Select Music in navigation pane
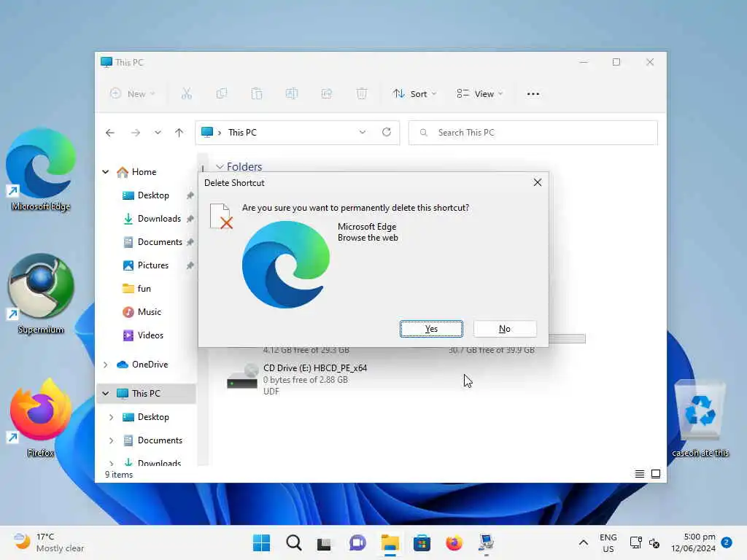 149,312
